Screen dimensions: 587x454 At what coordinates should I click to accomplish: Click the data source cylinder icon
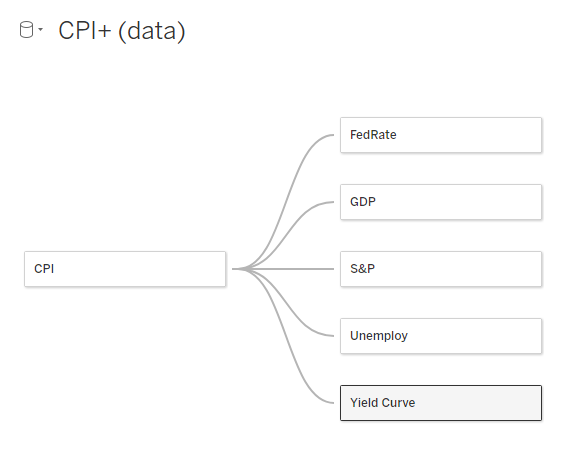click(26, 30)
